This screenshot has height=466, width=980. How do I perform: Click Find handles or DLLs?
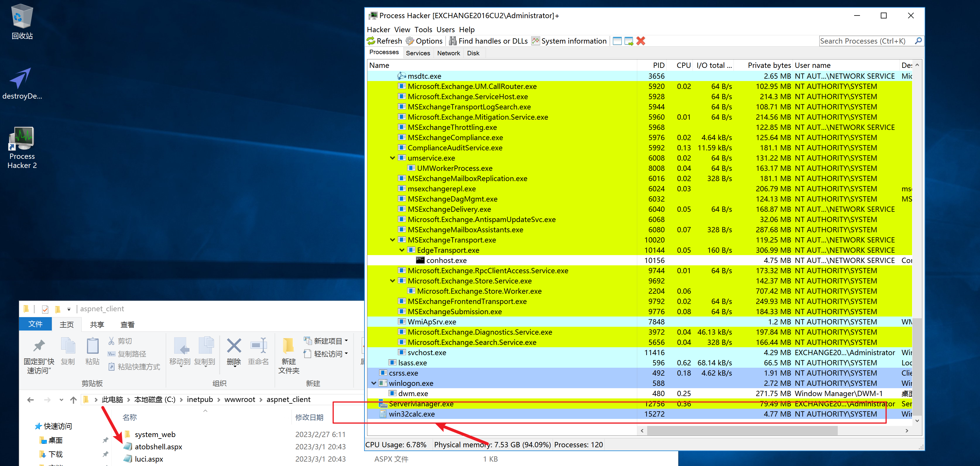coord(488,41)
